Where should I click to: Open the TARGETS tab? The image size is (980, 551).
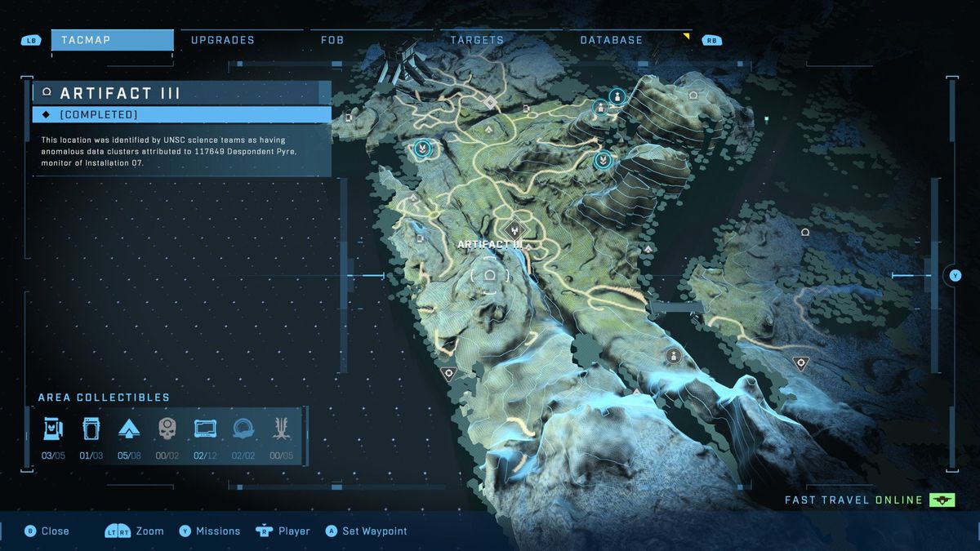click(477, 39)
